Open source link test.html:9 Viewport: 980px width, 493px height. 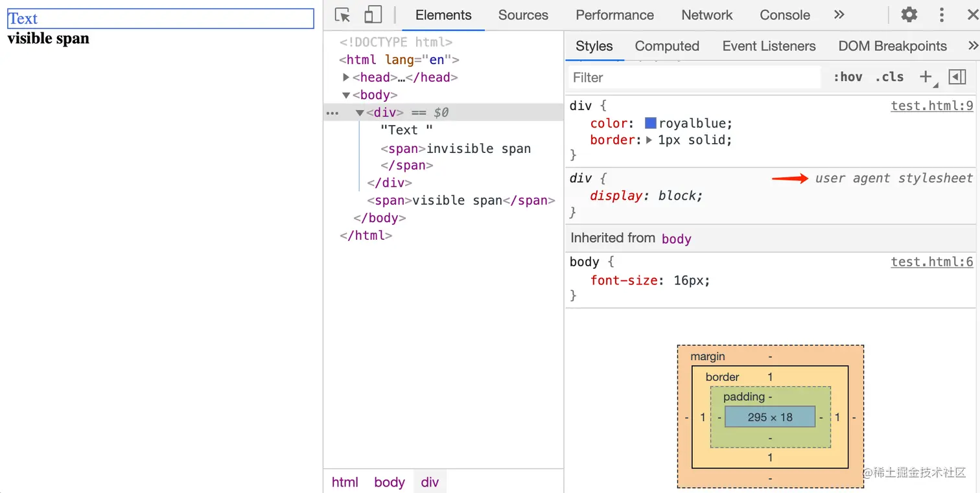point(932,106)
